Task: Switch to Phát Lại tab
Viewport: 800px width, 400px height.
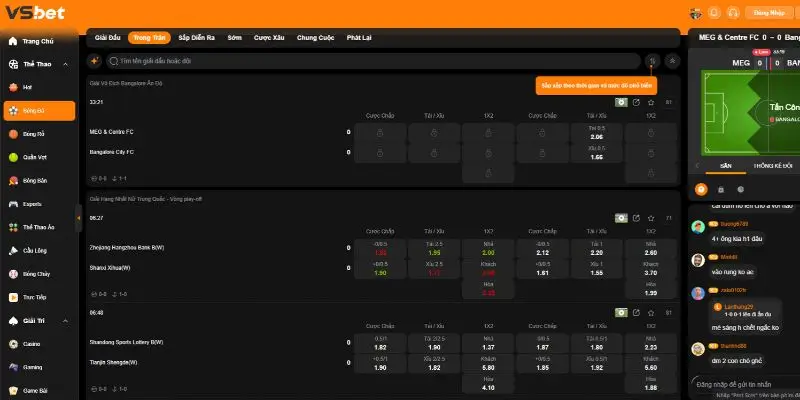Action: (x=359, y=38)
